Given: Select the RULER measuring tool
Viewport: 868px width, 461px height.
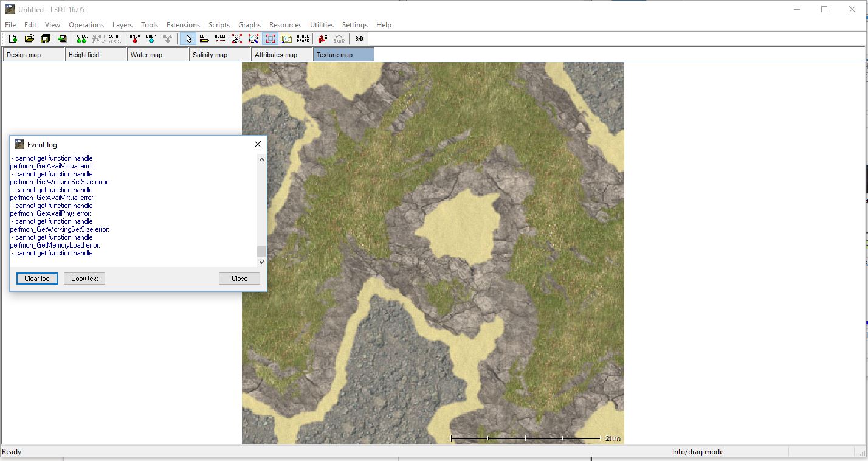Looking at the screenshot, I should [x=221, y=38].
